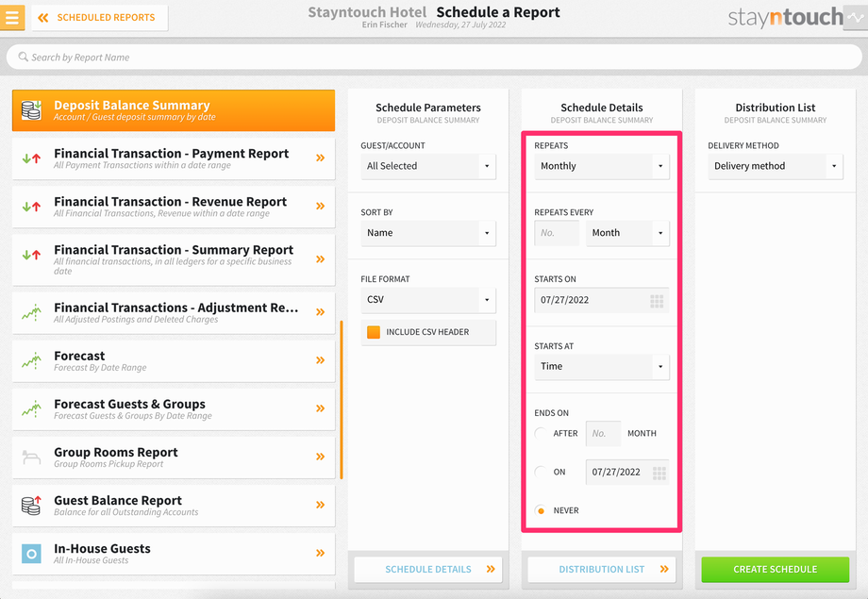Click the green Create Schedule button

click(x=775, y=569)
